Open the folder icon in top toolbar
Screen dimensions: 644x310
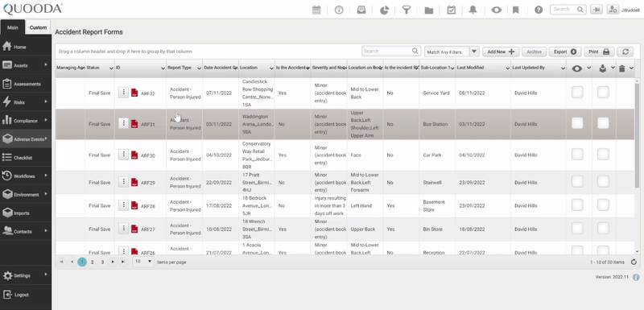tap(429, 10)
